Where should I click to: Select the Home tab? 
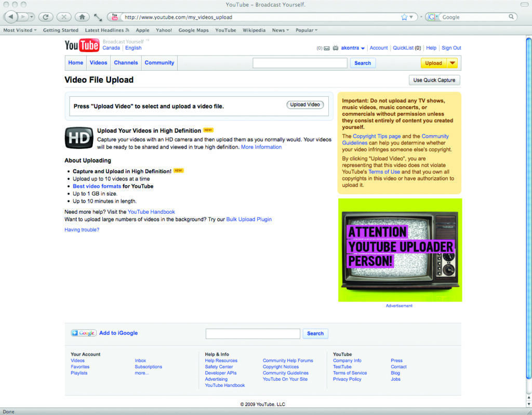pyautogui.click(x=76, y=63)
